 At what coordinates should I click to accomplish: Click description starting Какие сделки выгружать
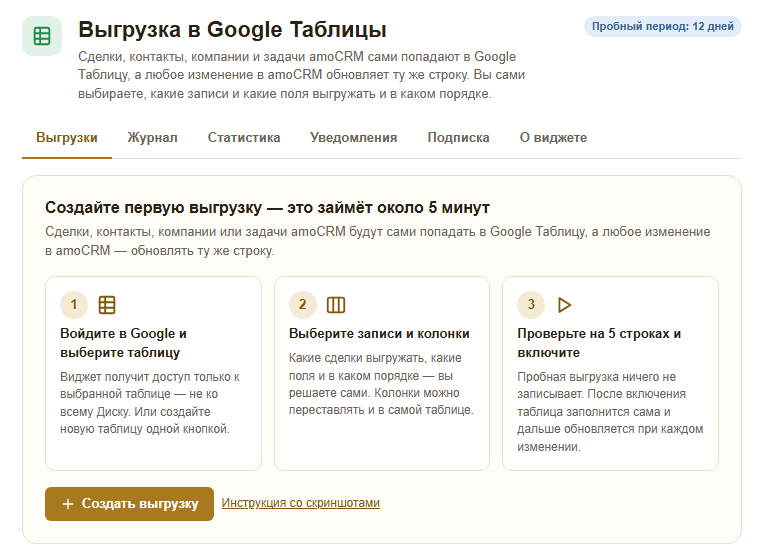[382, 384]
